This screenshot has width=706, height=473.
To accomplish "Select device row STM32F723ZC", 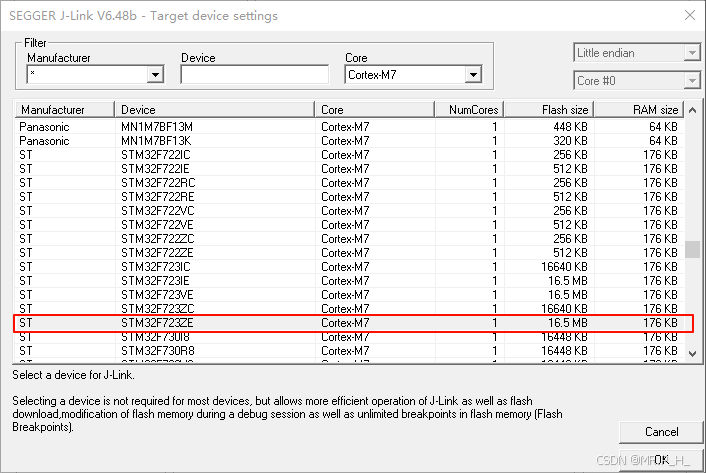I will pyautogui.click(x=349, y=309).
